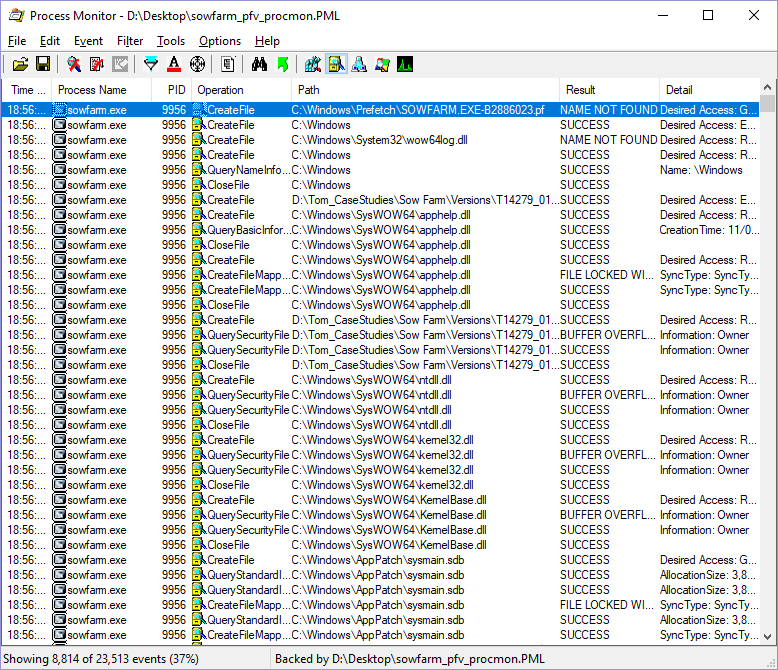Toggle Show Network Activity icon

359,64
